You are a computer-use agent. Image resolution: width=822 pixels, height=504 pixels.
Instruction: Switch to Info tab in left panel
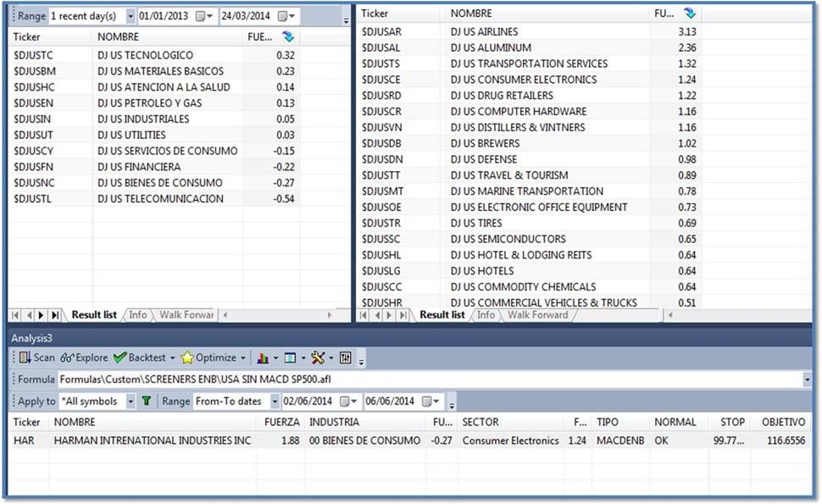pos(138,315)
